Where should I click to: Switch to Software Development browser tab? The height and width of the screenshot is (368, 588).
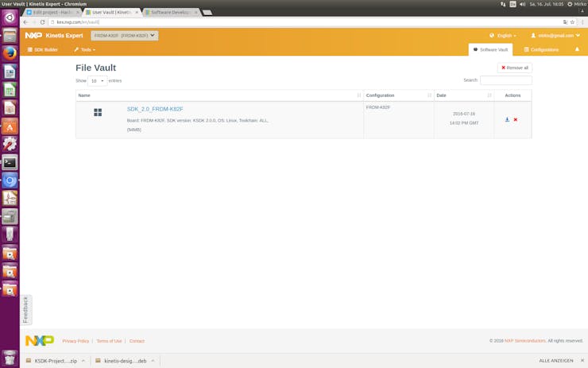pos(171,13)
